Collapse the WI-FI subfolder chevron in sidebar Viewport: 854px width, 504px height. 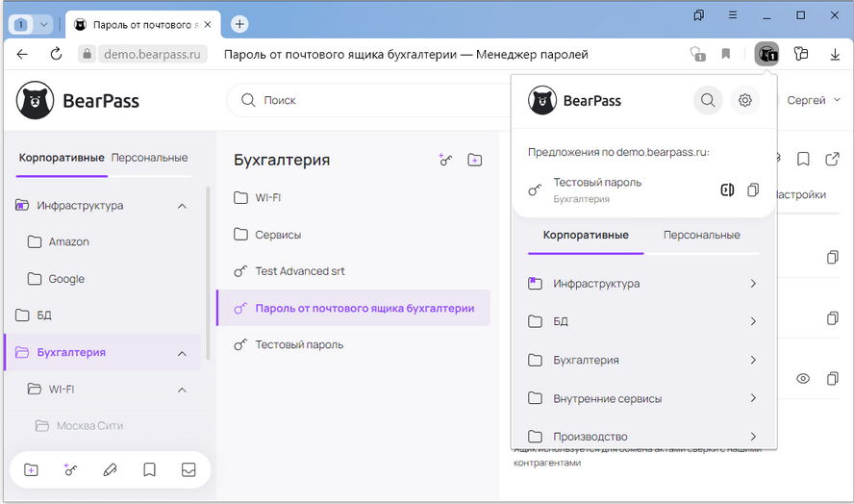[183, 391]
